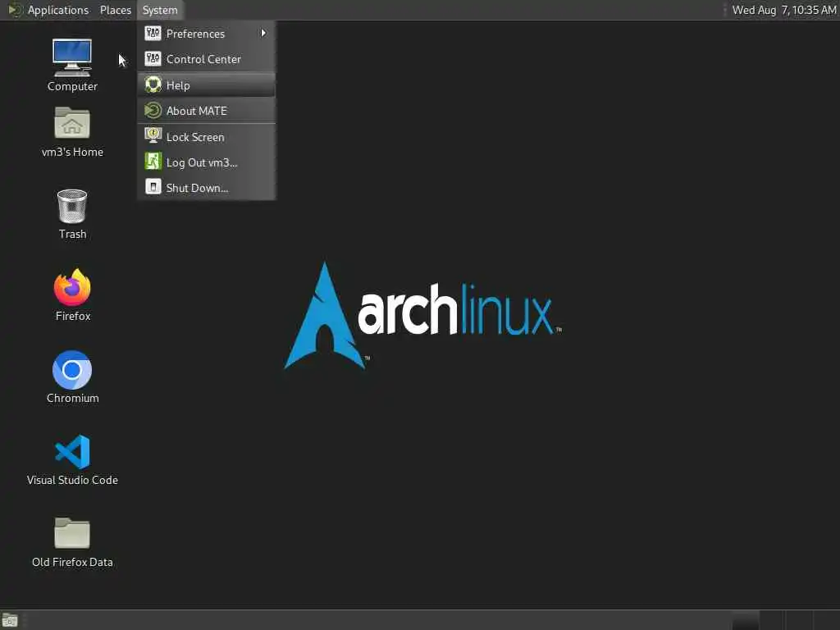
Task: Click the Lock Screen icon
Action: tap(153, 136)
